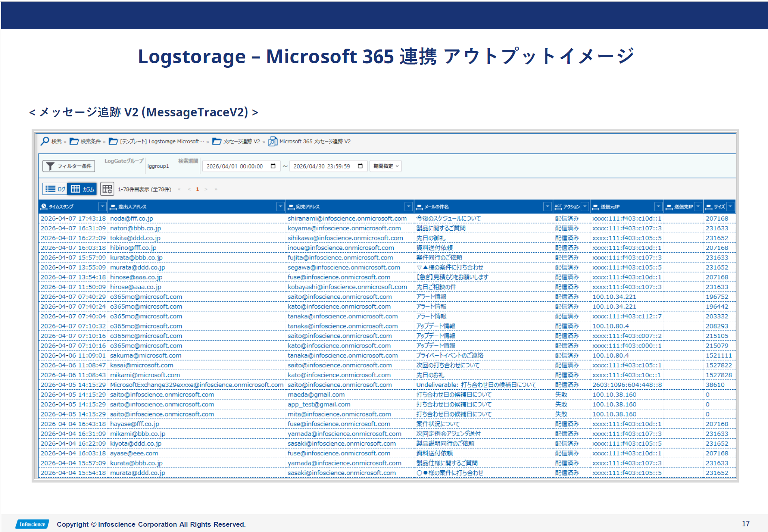Expand the 差出人アドレス column filter dropdown
This screenshot has height=532, width=768.
(x=280, y=207)
